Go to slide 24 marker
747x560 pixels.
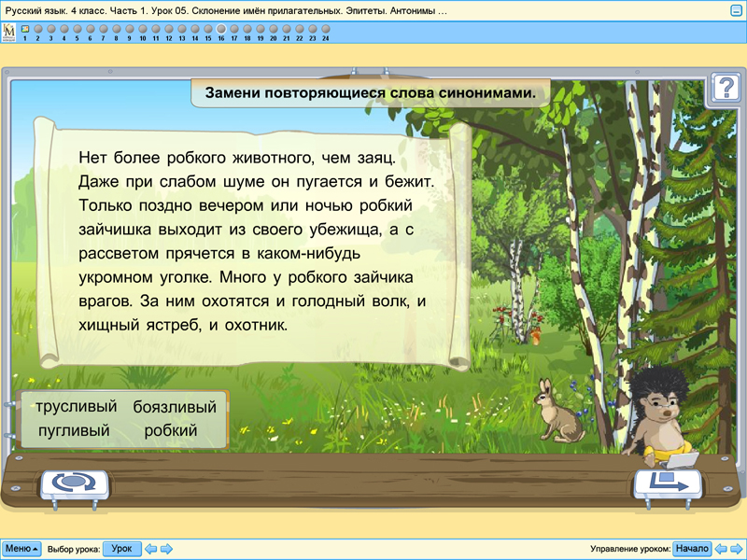click(325, 30)
